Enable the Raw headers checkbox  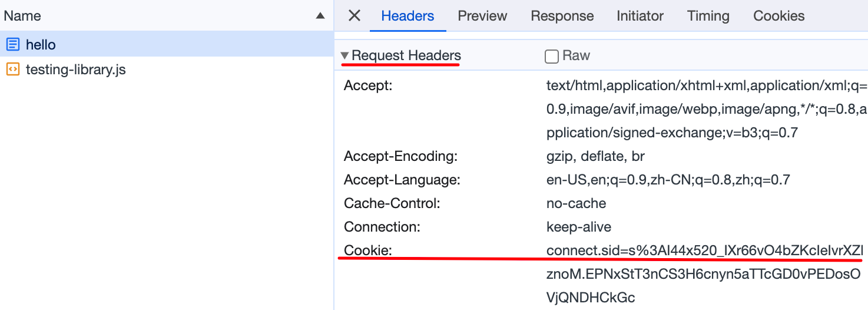(552, 56)
